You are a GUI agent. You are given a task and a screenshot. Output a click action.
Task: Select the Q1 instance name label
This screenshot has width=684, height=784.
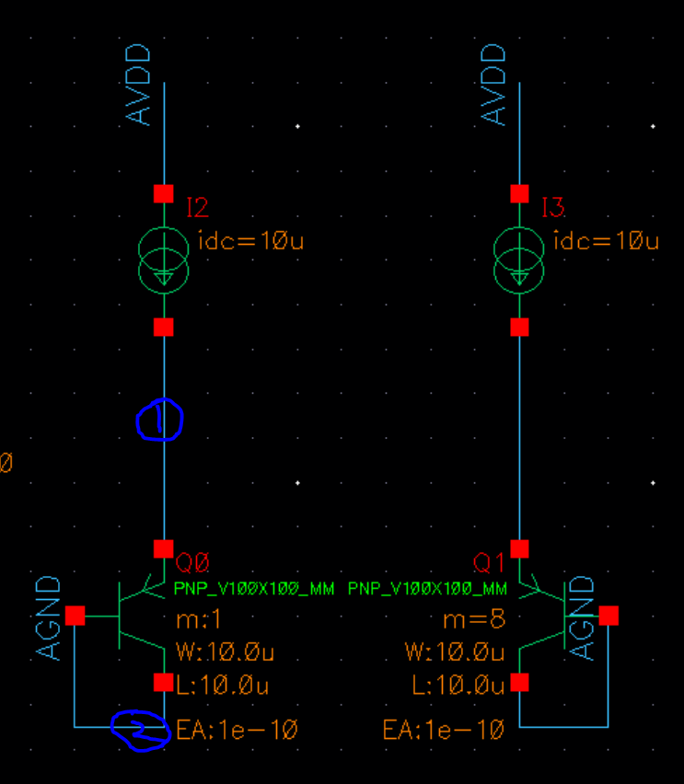click(488, 563)
